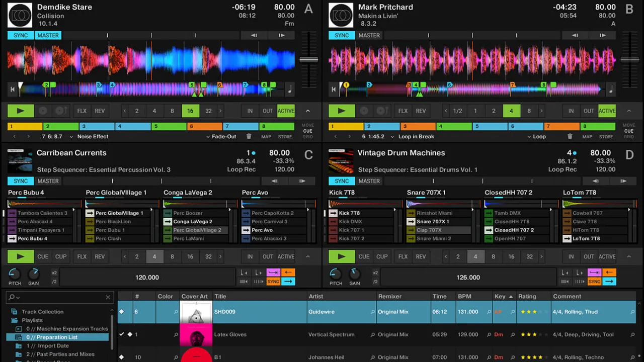644x362 pixels.
Task: Open the Noise Effect cue name dropdown
Action: point(71,136)
